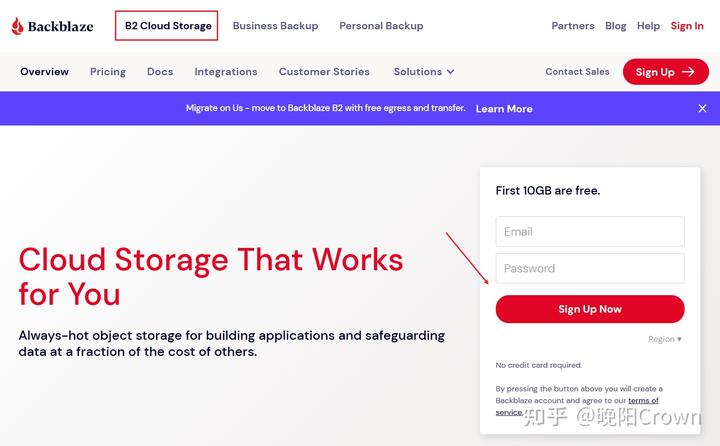Screen dimensions: 720x446
Task: Follow Learn More link in banner
Action: click(x=504, y=109)
